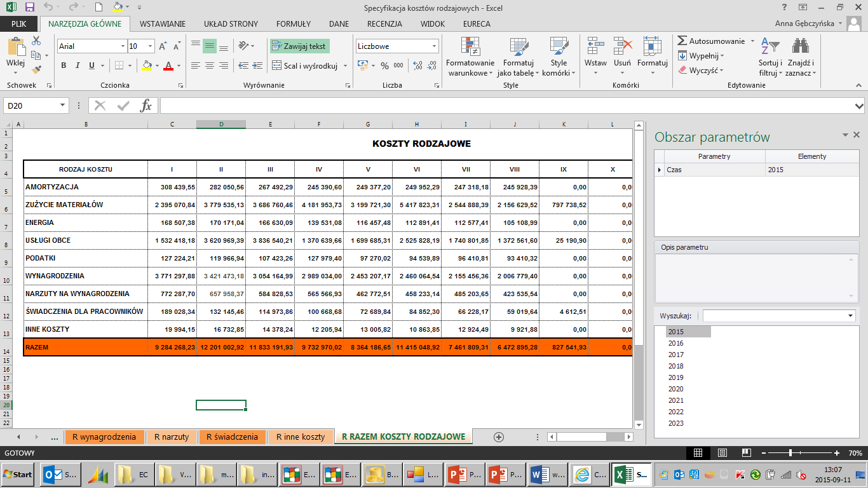Add a new sheet with plus button

pyautogui.click(x=499, y=437)
